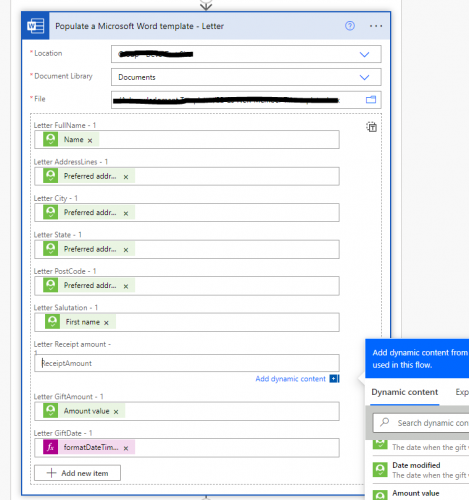
Task: Click the Preferred addr token in Letter State
Action: [x=89, y=249]
